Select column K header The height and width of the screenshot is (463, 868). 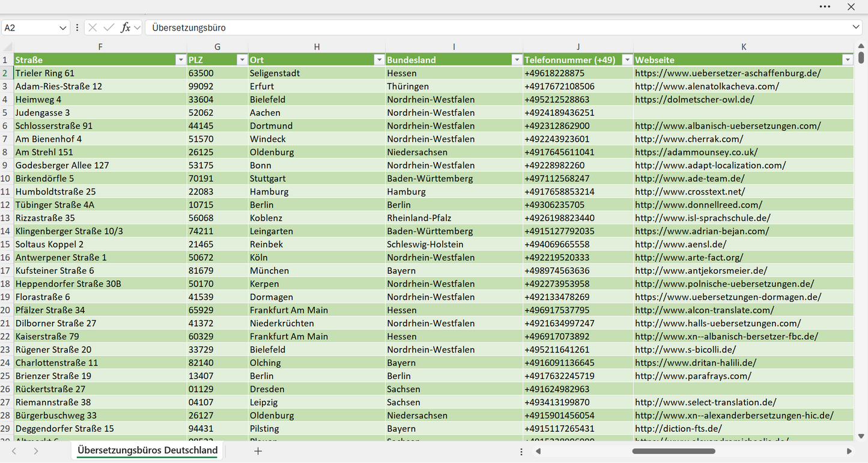[744, 47]
